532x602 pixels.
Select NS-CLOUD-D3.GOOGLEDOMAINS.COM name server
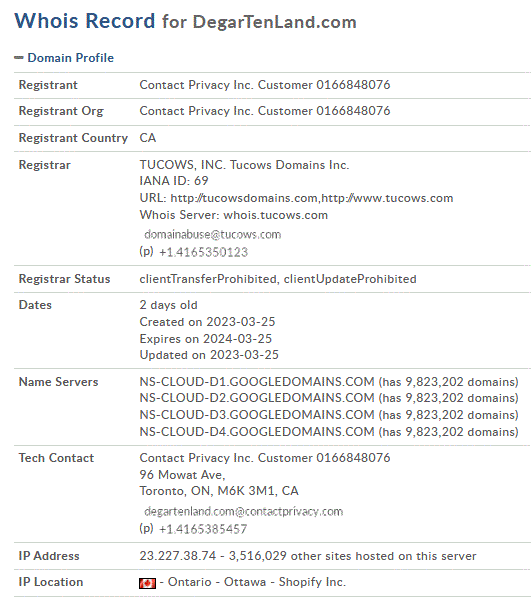point(257,415)
